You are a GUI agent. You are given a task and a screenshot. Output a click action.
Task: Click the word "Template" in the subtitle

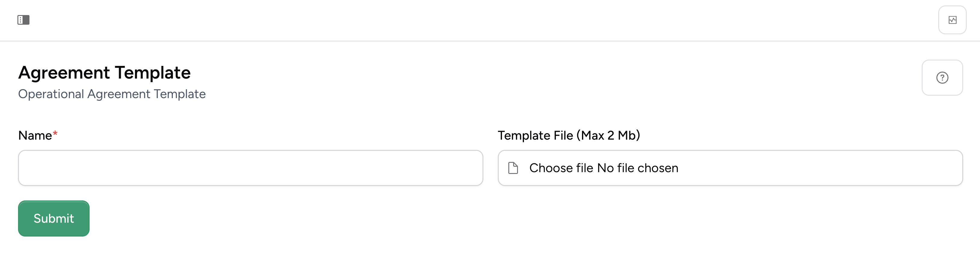click(179, 94)
